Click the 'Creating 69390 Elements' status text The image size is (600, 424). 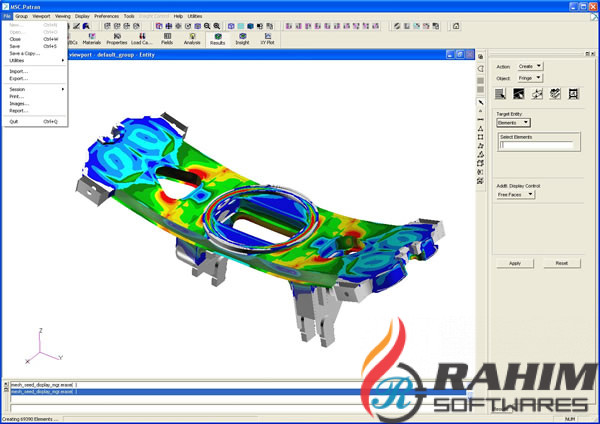coord(30,419)
